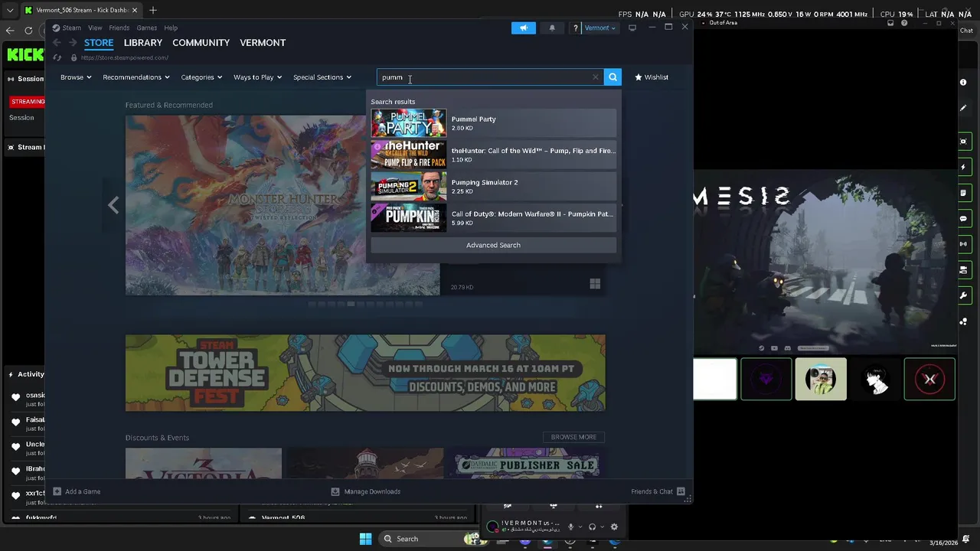Open the VERMONT profile tab
The height and width of the screenshot is (551, 980).
point(263,43)
